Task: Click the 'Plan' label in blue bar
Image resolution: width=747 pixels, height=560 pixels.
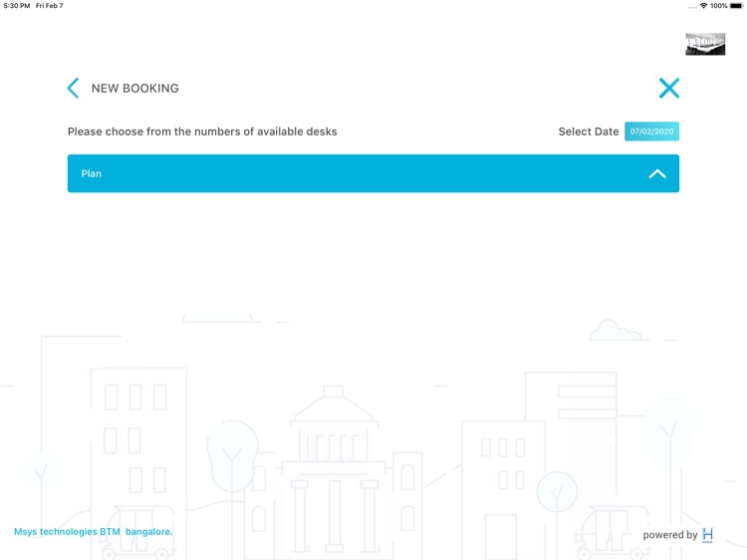Action: [91, 173]
